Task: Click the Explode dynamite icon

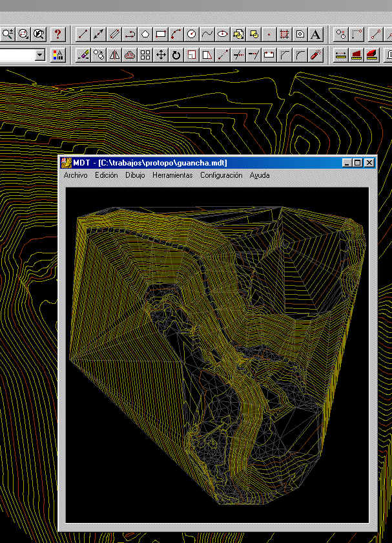Action: pyautogui.click(x=316, y=55)
